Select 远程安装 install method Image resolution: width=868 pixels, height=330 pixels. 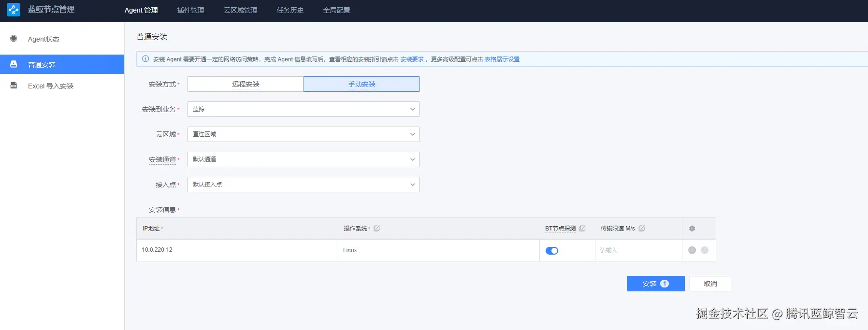click(x=246, y=84)
